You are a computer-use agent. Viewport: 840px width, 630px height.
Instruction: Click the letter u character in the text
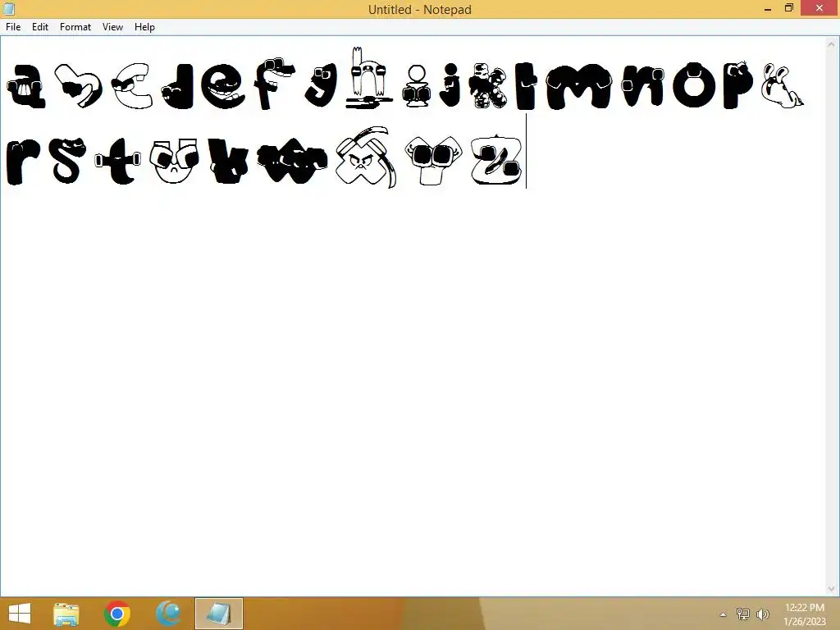pos(174,161)
